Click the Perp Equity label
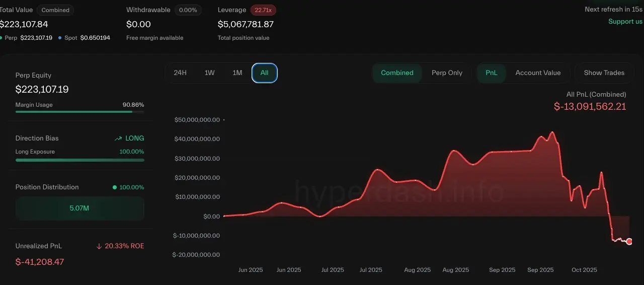Screen dimensions: 644x285 pos(34,75)
